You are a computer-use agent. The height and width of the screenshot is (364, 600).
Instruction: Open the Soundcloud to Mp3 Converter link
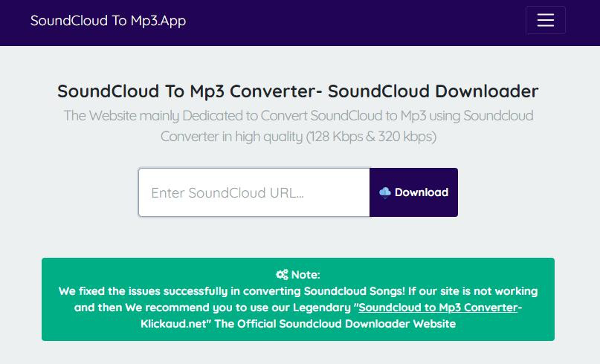point(437,308)
